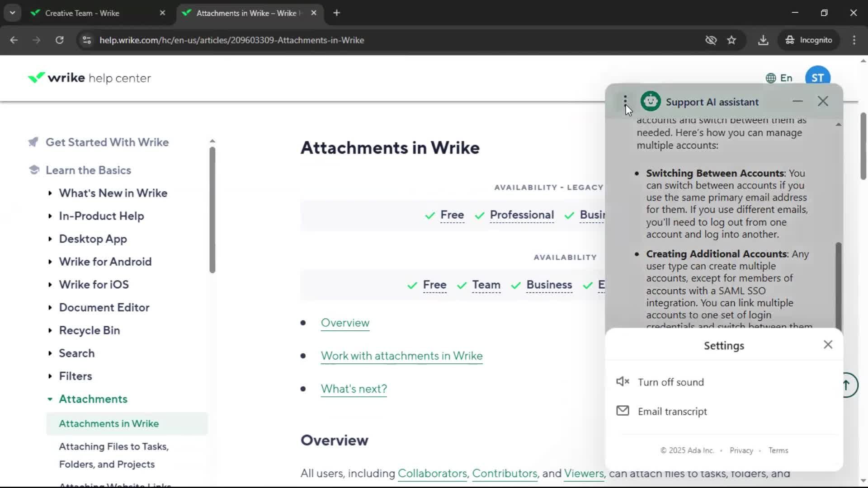Click the Incognito indicator
This screenshot has width=868, height=488.
click(809, 40)
